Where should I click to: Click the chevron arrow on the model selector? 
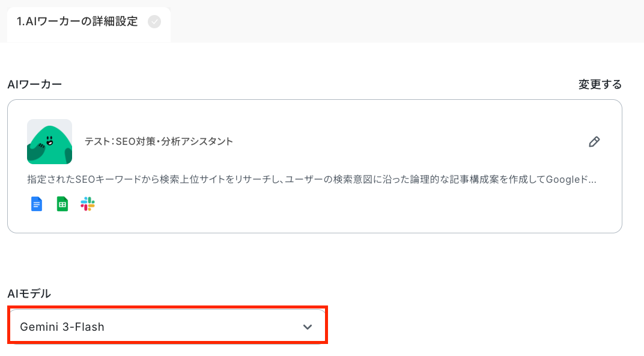[x=308, y=327]
